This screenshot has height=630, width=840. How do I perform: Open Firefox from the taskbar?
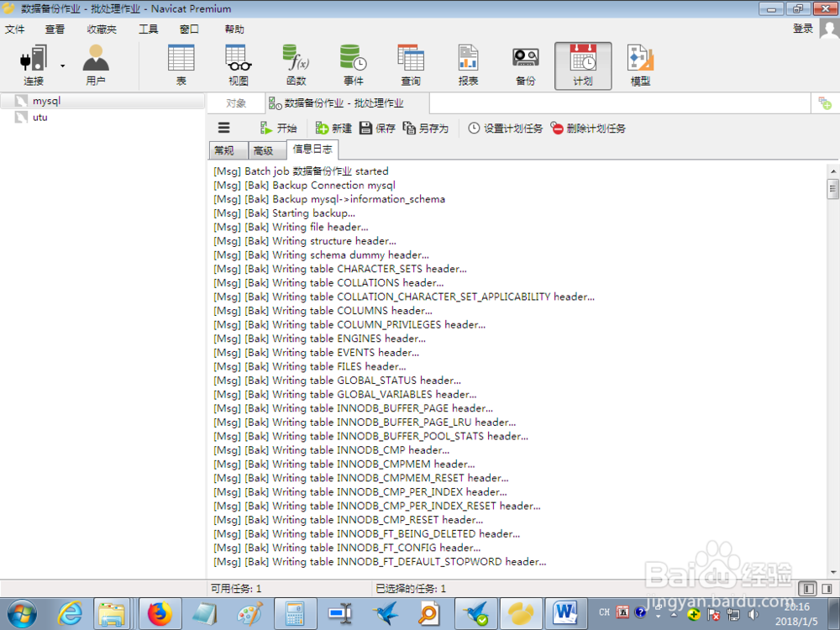click(159, 614)
